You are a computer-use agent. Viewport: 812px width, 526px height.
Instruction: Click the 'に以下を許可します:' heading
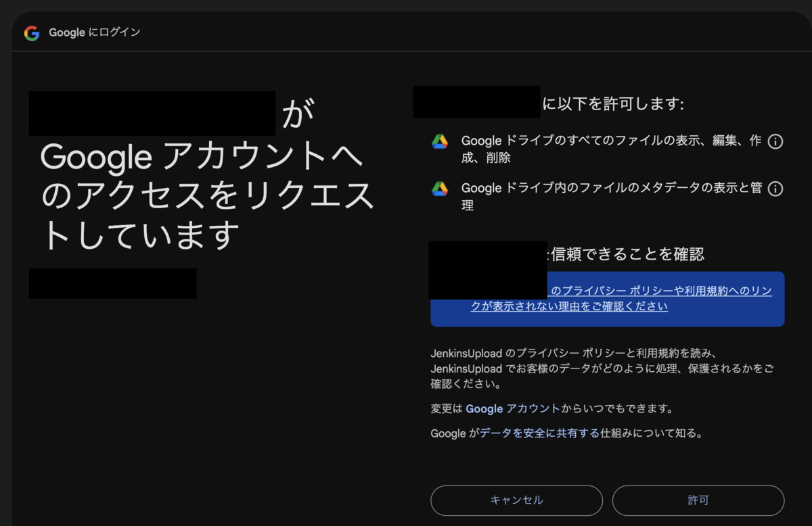(x=613, y=104)
